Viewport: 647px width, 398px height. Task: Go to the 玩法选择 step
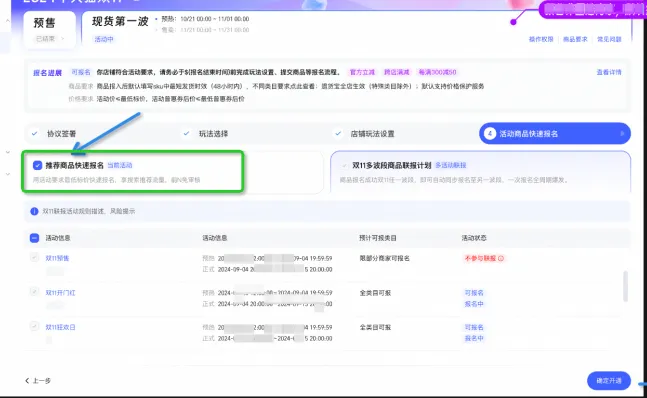(x=213, y=134)
